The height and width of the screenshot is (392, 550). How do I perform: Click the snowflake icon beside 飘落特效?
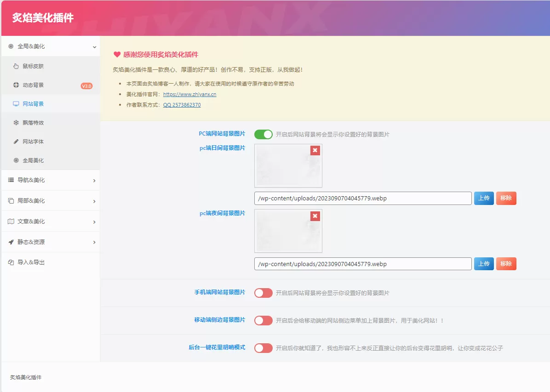(x=16, y=123)
